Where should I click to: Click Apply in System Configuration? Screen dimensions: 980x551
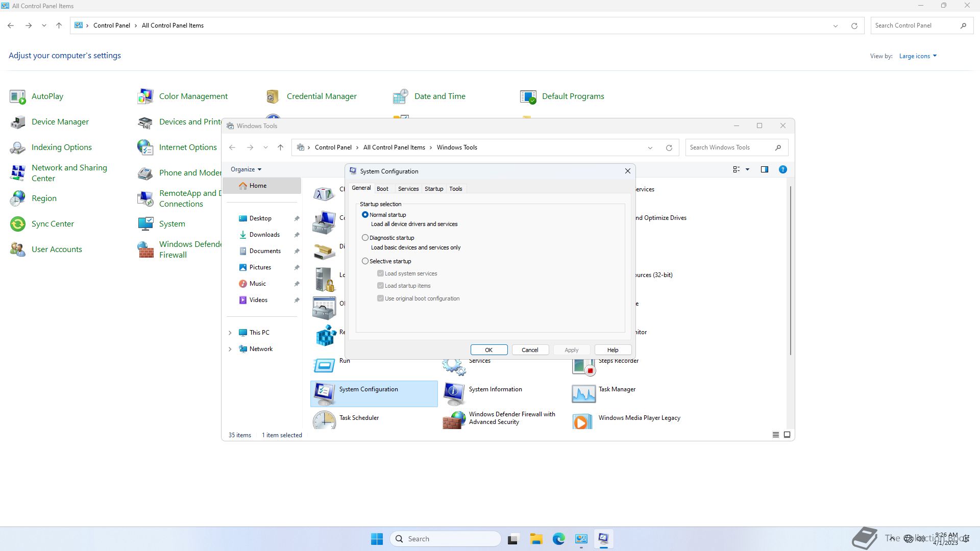click(571, 350)
